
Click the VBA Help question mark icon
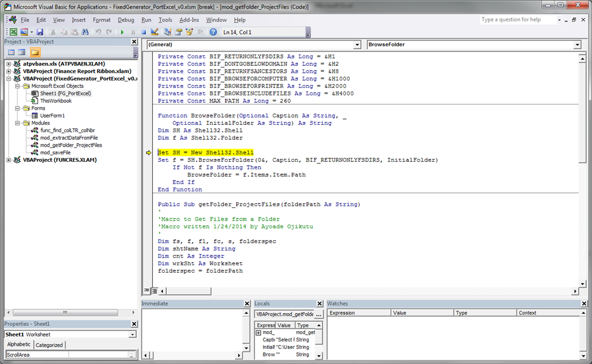[x=213, y=32]
